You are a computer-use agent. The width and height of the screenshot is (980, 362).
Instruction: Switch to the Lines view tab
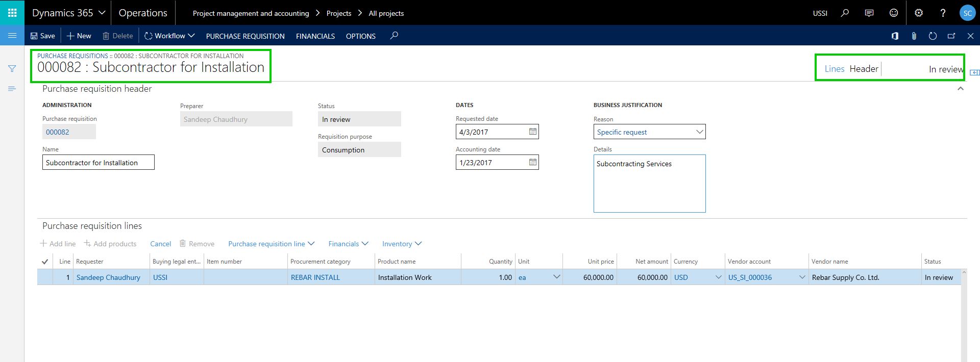[834, 69]
